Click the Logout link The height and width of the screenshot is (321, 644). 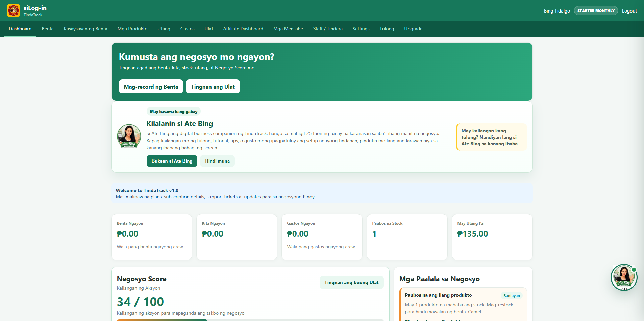pos(629,11)
